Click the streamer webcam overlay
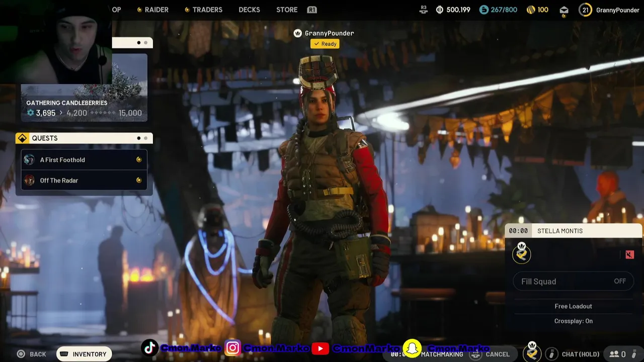 (x=56, y=42)
